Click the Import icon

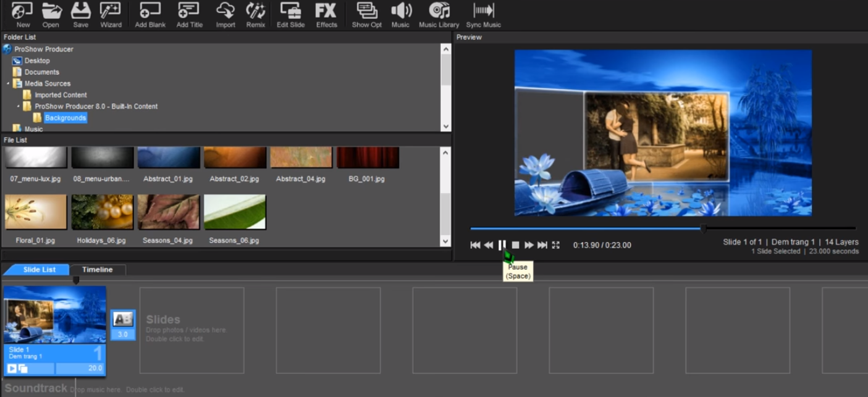coord(225,12)
